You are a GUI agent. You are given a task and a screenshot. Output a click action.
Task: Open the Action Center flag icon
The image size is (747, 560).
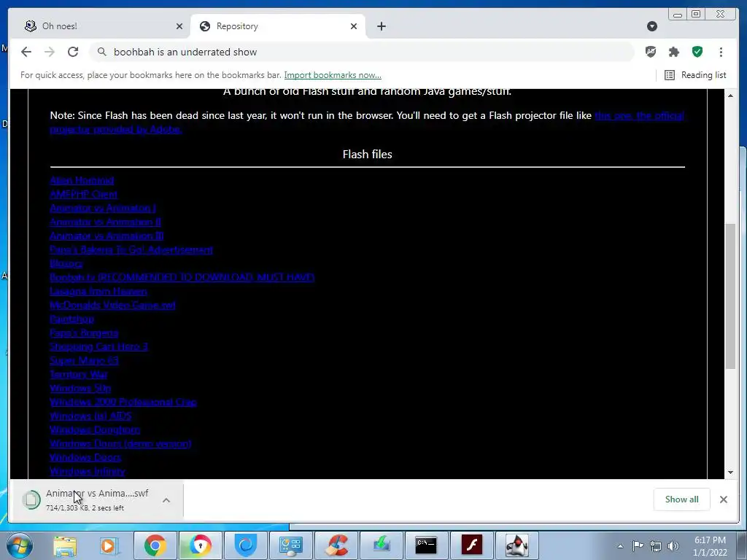click(x=638, y=546)
